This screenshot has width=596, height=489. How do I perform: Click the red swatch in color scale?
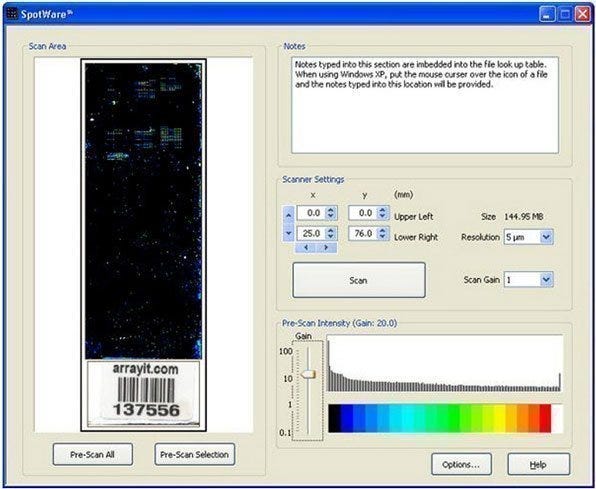(x=545, y=418)
